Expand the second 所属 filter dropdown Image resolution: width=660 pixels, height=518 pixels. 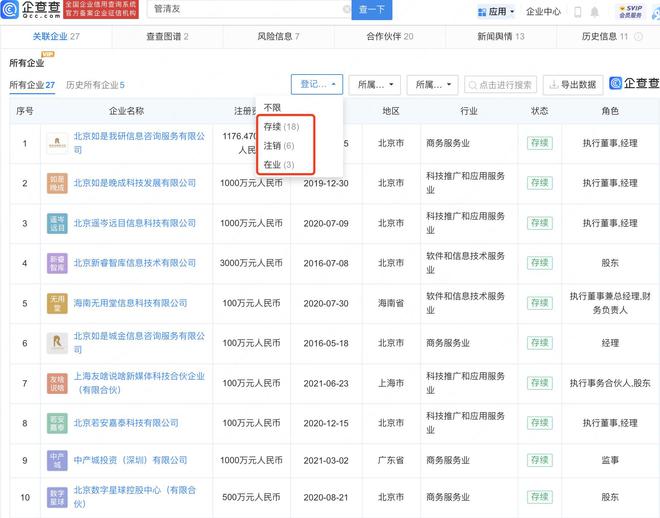pos(435,85)
